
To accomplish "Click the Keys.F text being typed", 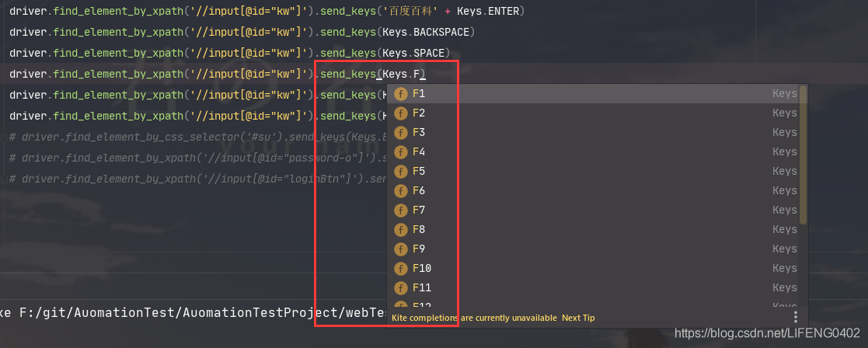I will coord(401,74).
